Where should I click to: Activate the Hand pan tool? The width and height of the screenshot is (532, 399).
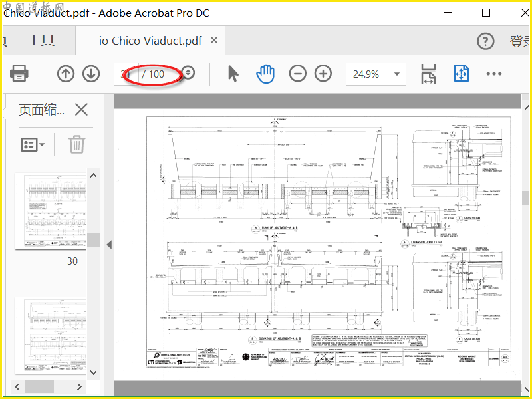click(265, 74)
